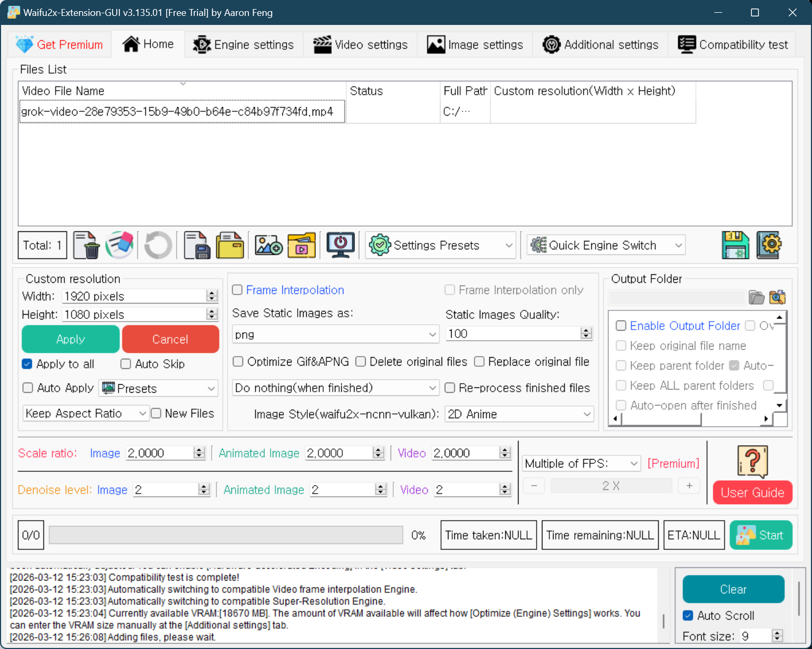Uncheck Apply to all

tap(27, 364)
